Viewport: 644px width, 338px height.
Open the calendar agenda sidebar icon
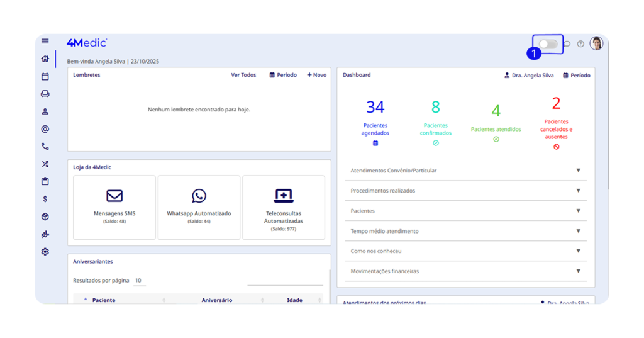pos(45,76)
